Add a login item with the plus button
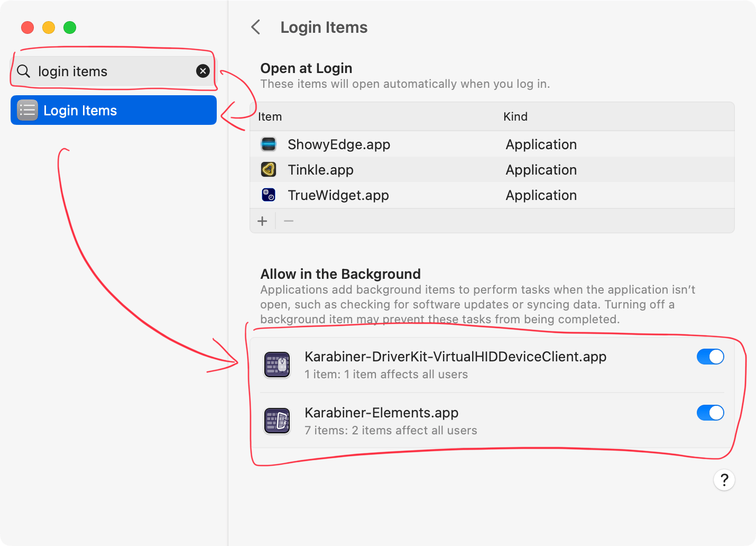 (x=262, y=221)
